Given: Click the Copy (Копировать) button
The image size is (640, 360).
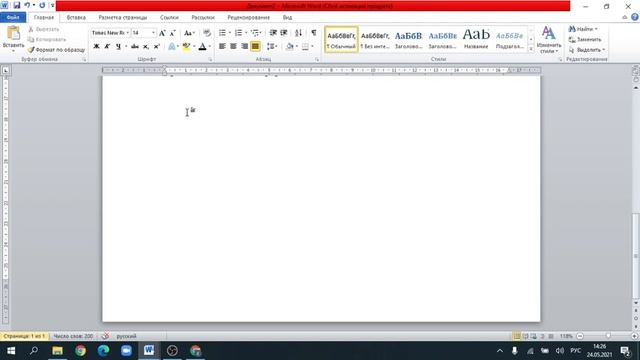Looking at the screenshot, I should [47, 40].
